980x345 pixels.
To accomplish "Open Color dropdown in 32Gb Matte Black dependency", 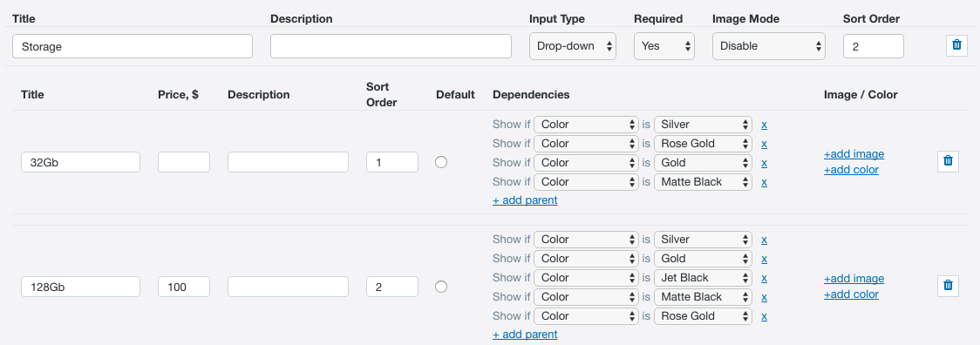I will click(586, 182).
